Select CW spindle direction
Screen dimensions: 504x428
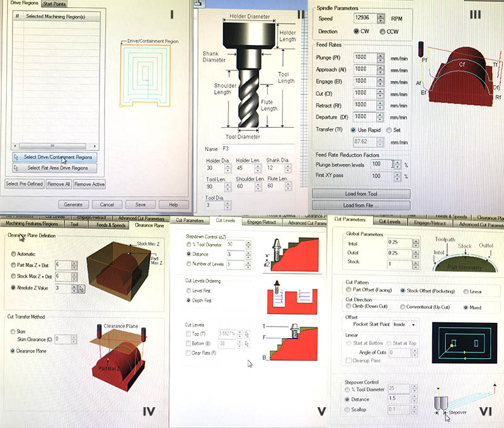tap(356, 31)
